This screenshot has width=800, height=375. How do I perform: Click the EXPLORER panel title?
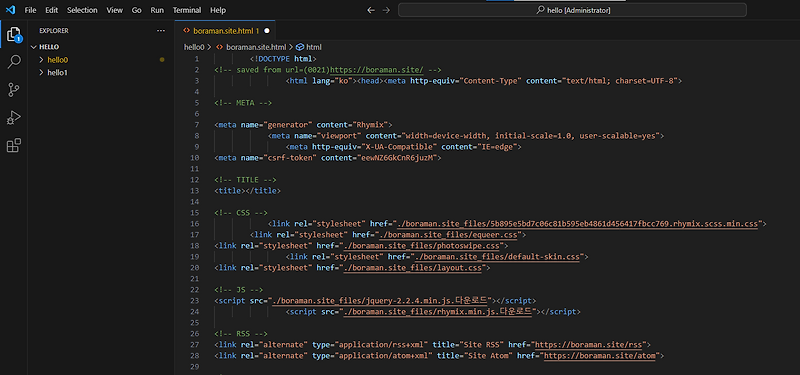click(54, 31)
